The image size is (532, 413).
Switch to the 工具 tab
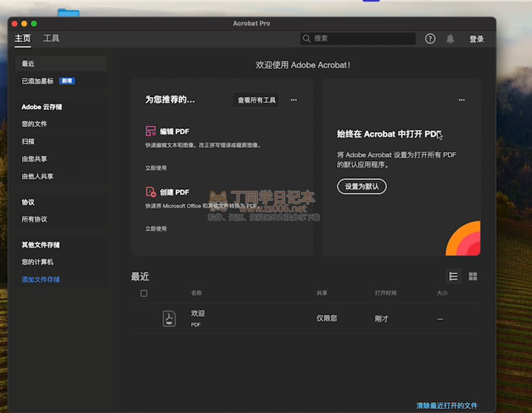(x=51, y=38)
